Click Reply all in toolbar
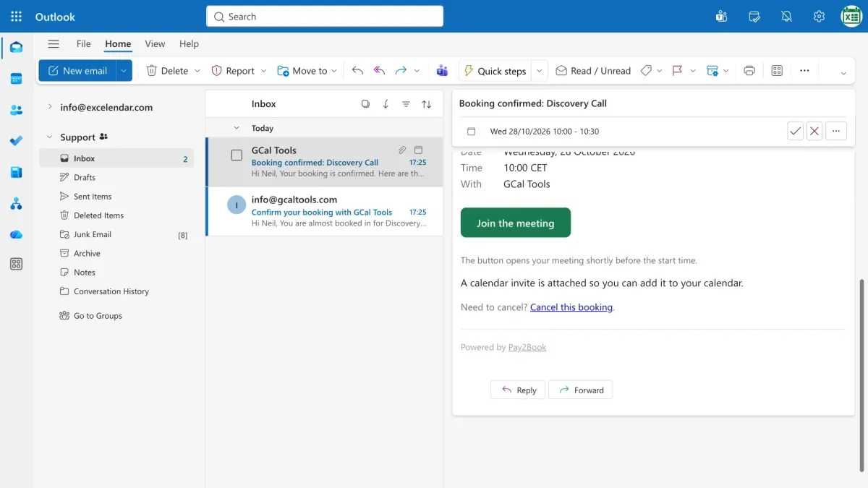The image size is (868, 488). 379,71
